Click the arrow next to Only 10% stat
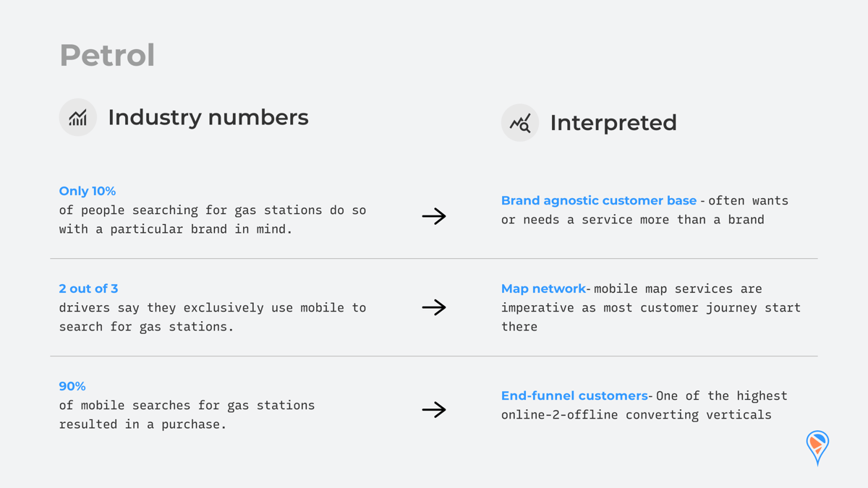The height and width of the screenshot is (488, 868). 434,216
